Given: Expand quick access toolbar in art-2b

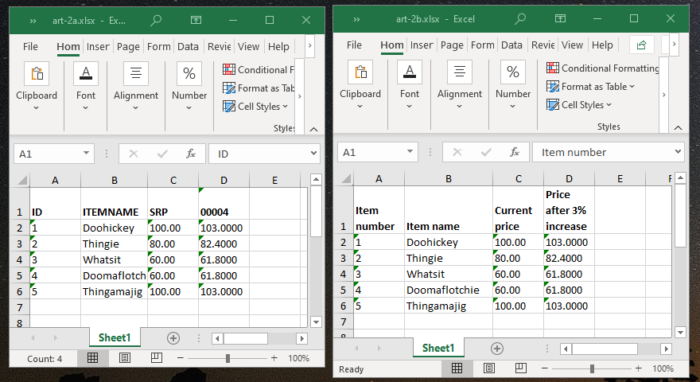Looking at the screenshot, I should 357,19.
